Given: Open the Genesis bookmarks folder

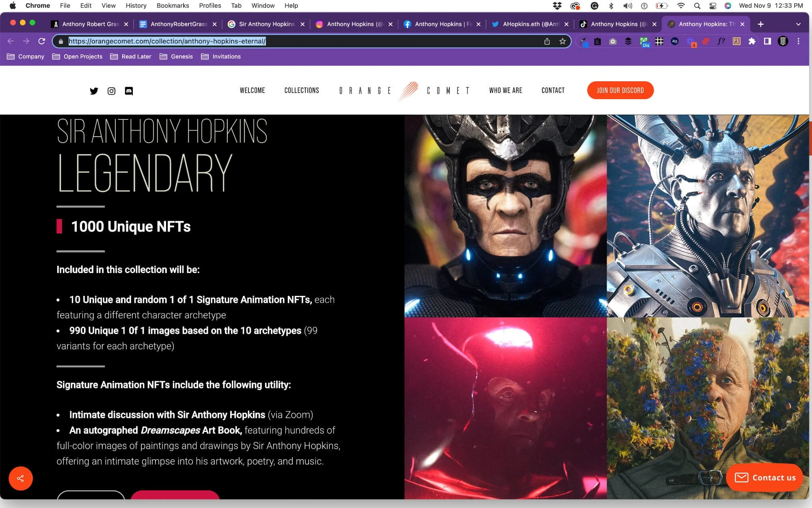Looking at the screenshot, I should (x=176, y=56).
